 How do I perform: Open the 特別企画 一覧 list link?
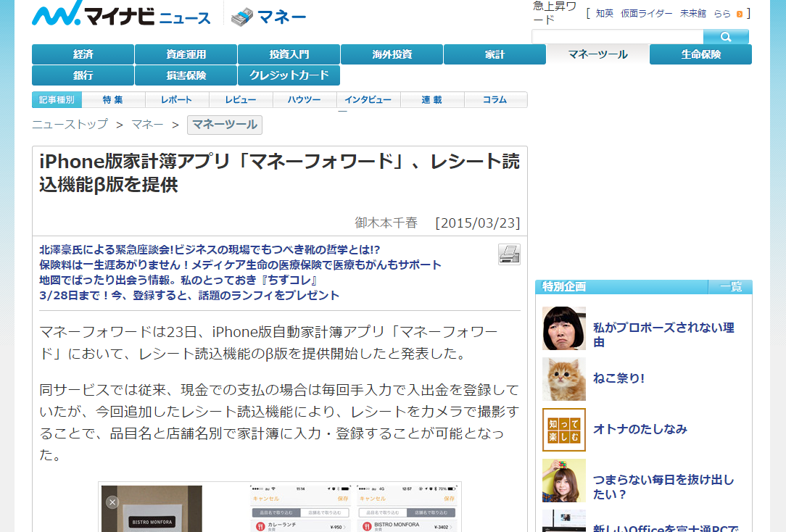(730, 287)
